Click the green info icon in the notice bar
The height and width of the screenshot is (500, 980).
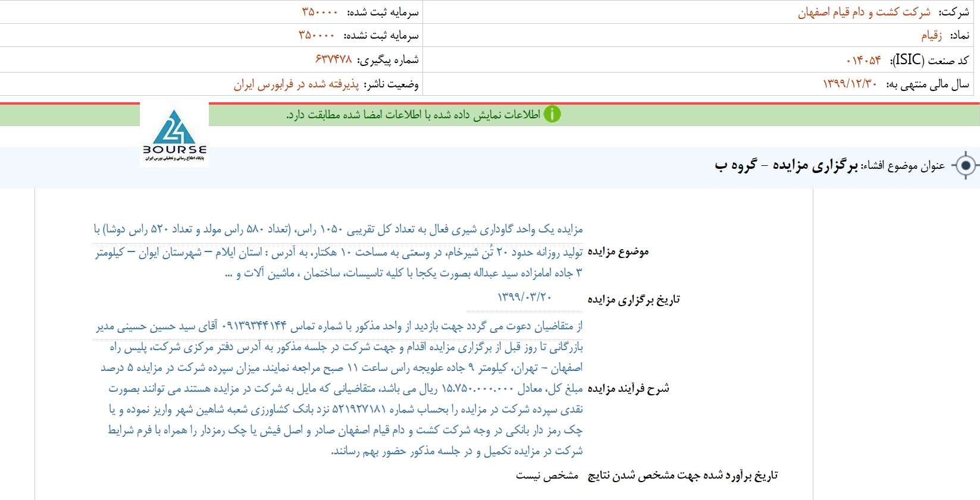(552, 114)
